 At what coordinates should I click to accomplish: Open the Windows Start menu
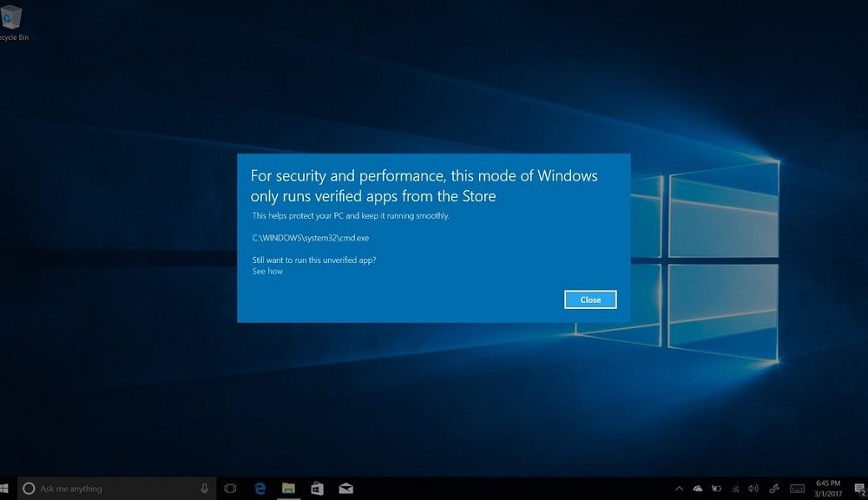[4, 489]
